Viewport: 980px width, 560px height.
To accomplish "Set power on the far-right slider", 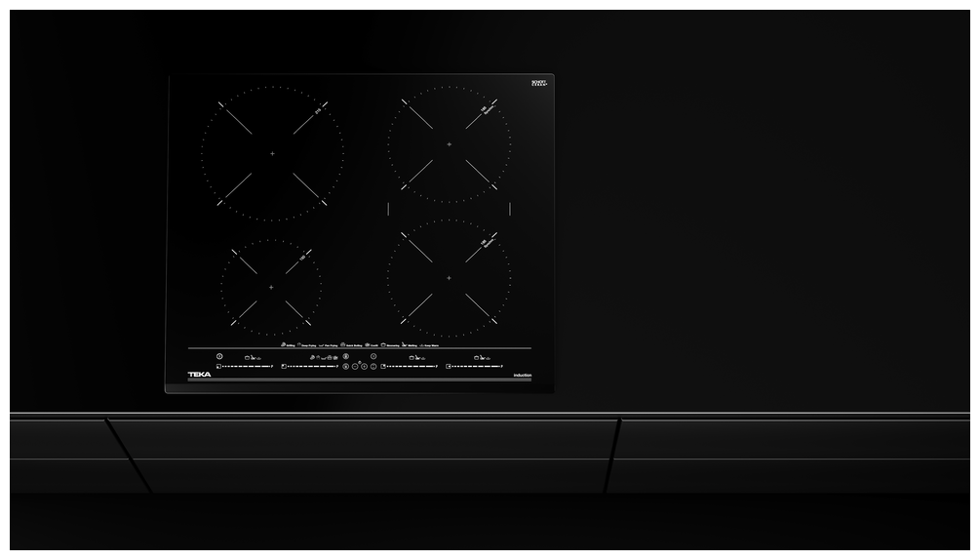I will [x=476, y=367].
